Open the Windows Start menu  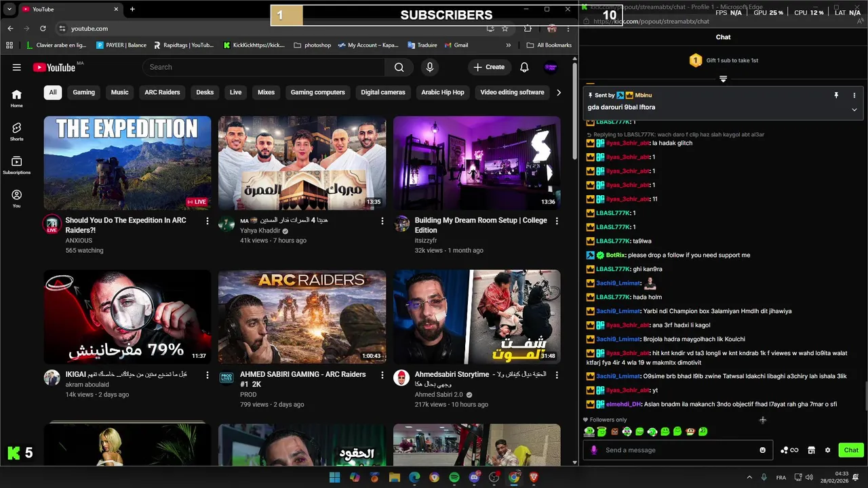pyautogui.click(x=334, y=477)
